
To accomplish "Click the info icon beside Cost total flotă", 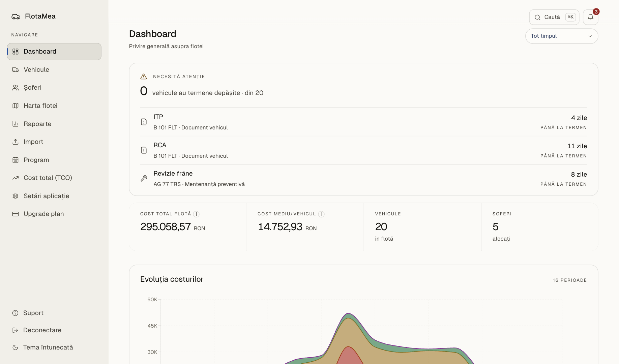I will click(196, 214).
